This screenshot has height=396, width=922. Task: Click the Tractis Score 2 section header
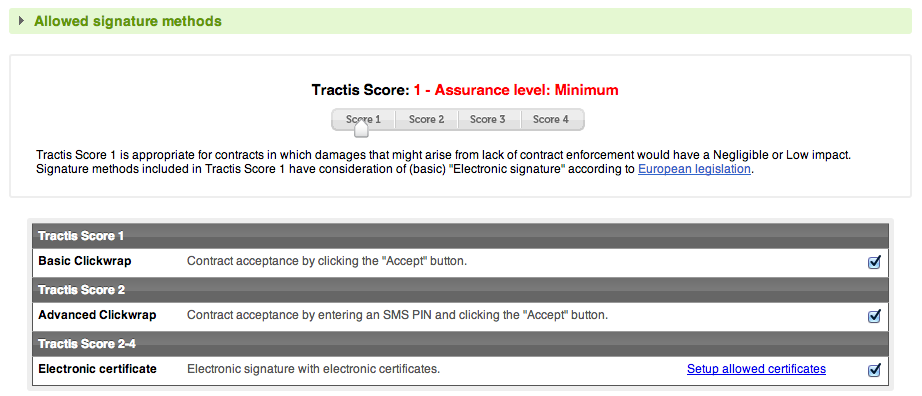pos(460,290)
